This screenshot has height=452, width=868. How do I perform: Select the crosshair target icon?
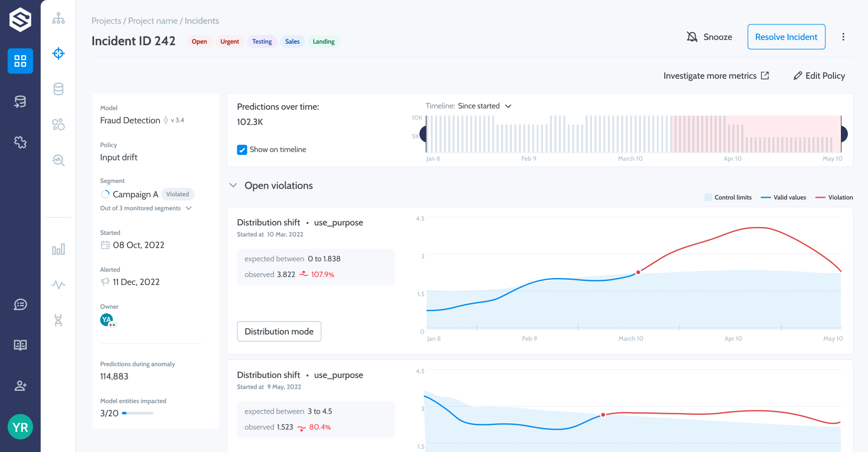59,53
